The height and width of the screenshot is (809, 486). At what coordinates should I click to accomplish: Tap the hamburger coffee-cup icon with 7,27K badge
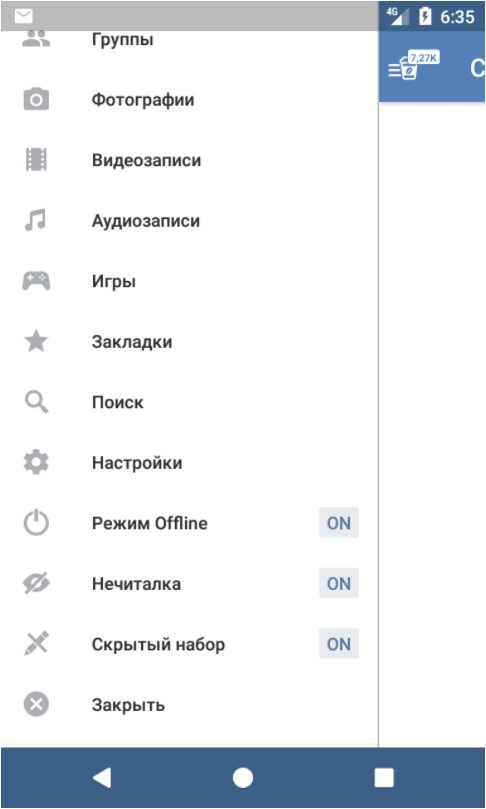(x=413, y=66)
